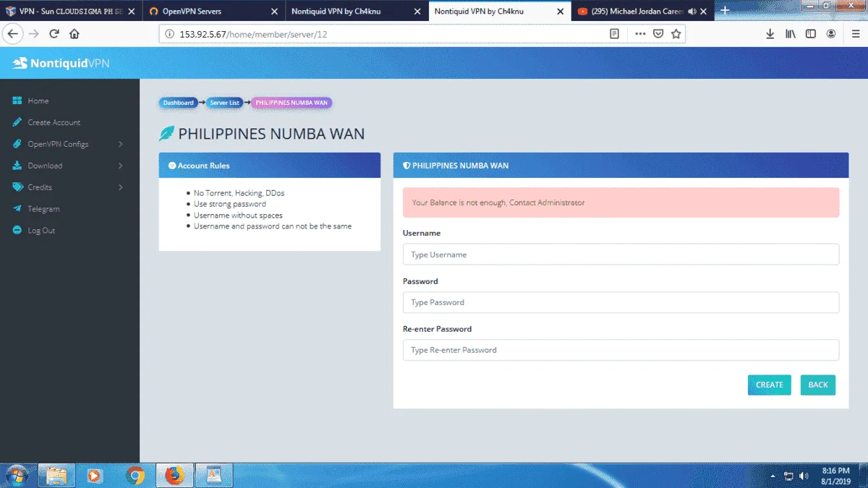Click the Log Out sidebar link
Viewport: 868px width, 488px height.
(41, 231)
